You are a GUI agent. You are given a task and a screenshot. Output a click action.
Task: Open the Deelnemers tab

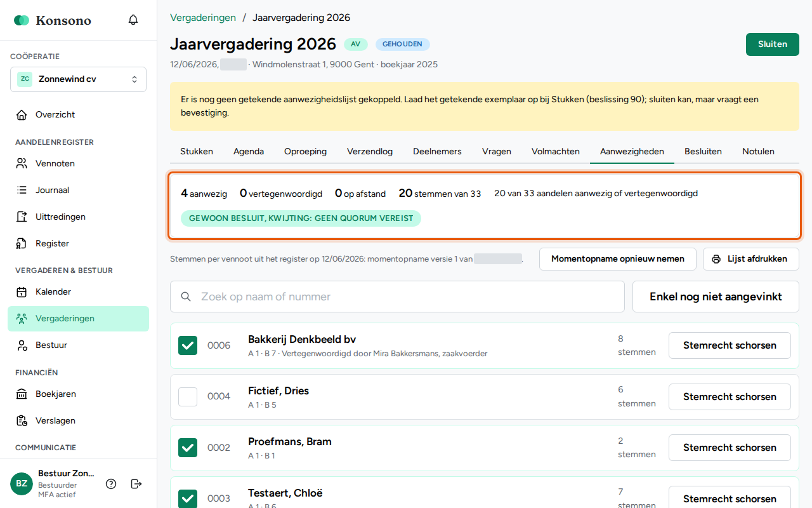point(437,152)
